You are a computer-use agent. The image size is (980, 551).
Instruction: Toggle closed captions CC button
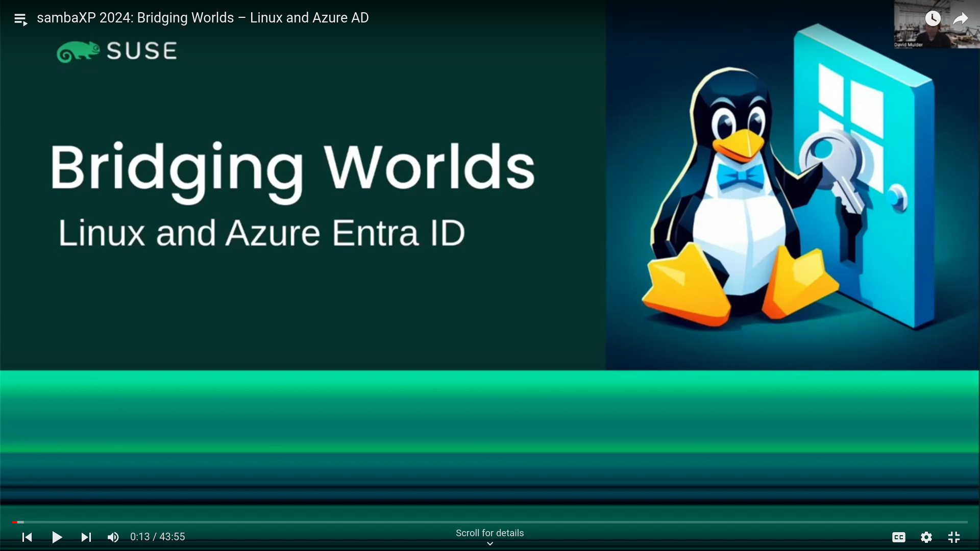click(x=899, y=537)
